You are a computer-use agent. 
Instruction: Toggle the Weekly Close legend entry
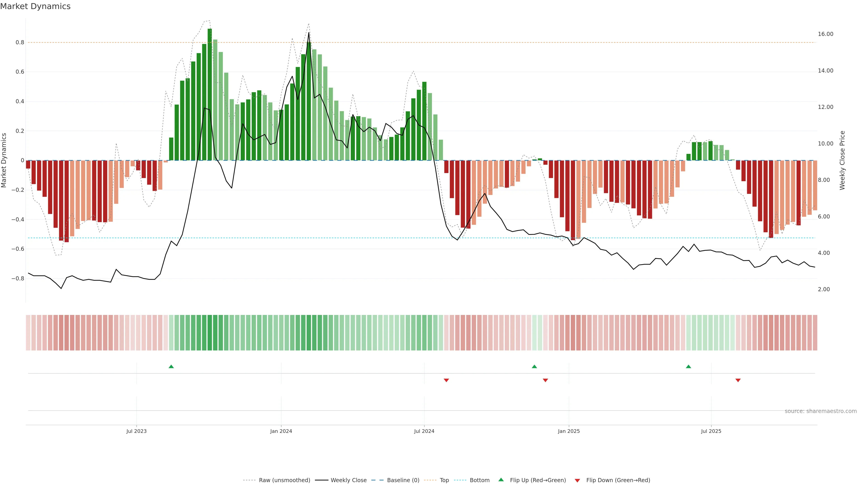(x=348, y=480)
